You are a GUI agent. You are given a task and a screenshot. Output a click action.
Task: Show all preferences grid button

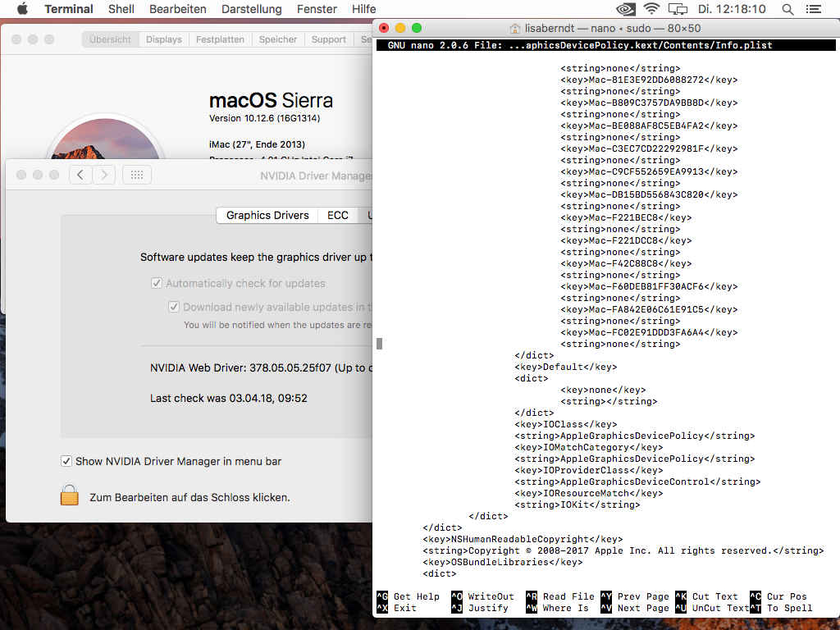(x=137, y=175)
